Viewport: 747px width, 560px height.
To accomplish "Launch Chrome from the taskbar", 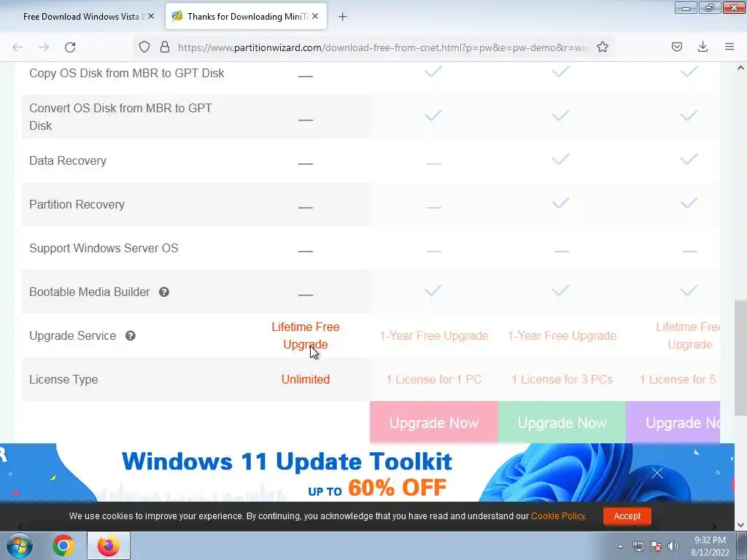I will (63, 545).
